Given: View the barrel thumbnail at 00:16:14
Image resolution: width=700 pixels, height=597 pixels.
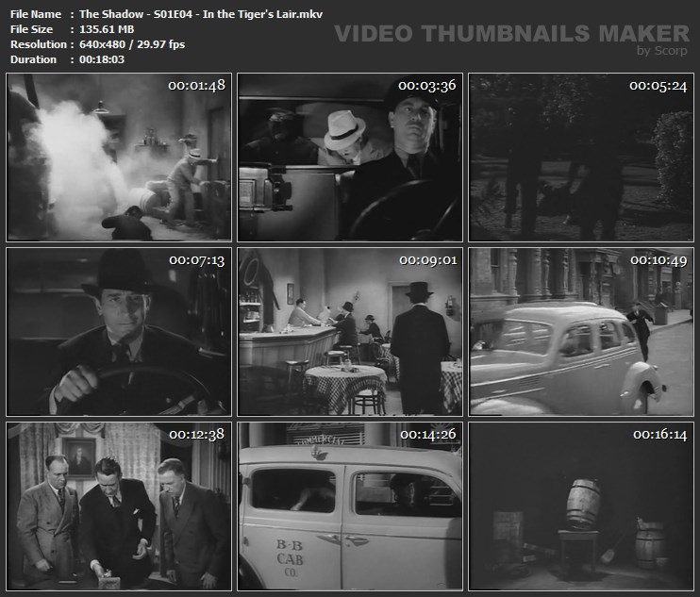Looking at the screenshot, I should [581, 506].
